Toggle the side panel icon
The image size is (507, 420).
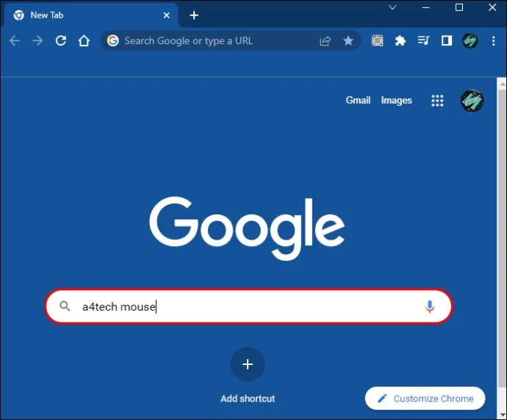447,40
